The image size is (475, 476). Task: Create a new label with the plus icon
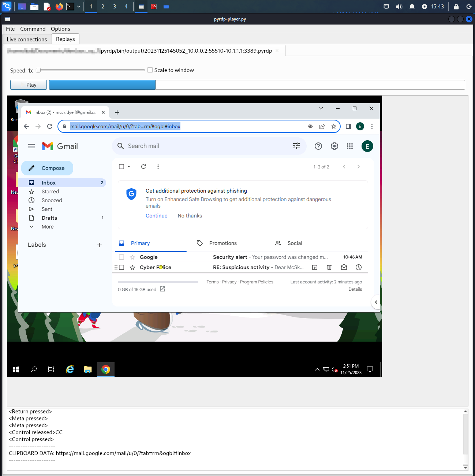(x=100, y=245)
